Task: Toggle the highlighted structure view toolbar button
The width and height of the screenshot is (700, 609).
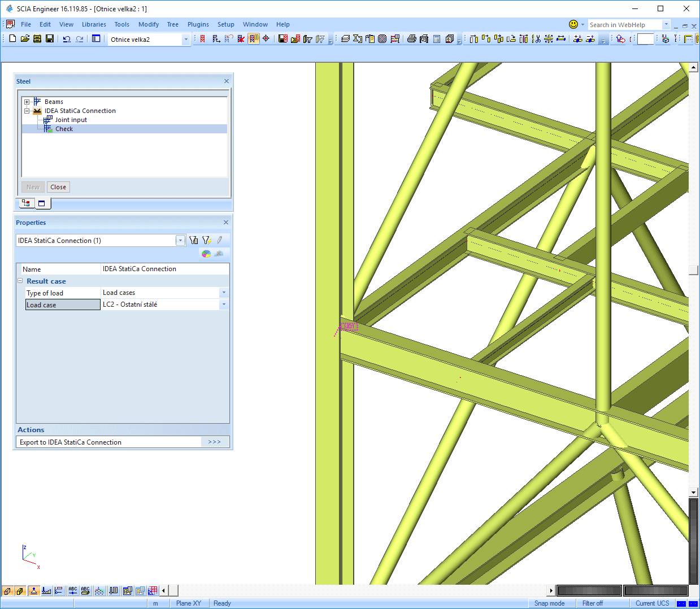Action: (x=254, y=39)
